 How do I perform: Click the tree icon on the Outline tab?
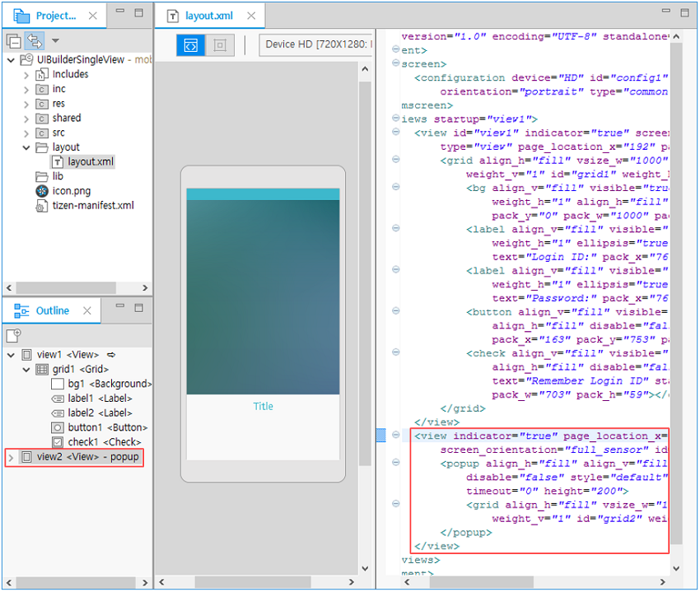[21, 310]
